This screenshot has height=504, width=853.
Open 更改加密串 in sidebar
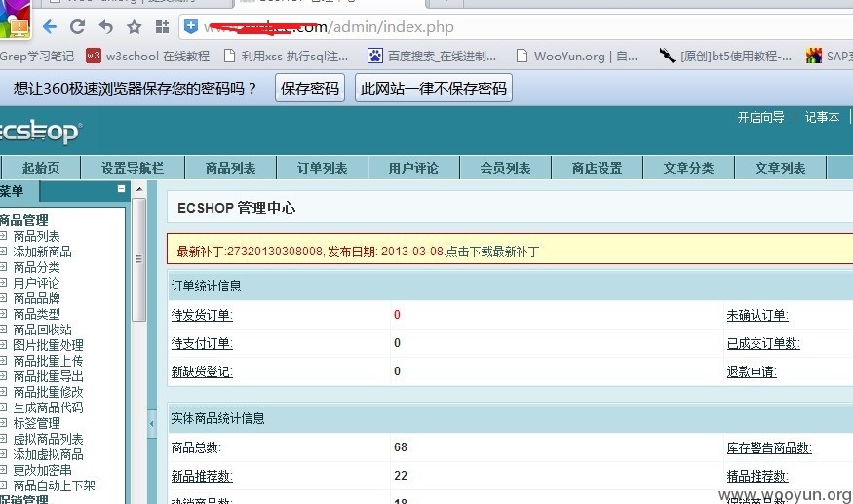pos(43,470)
